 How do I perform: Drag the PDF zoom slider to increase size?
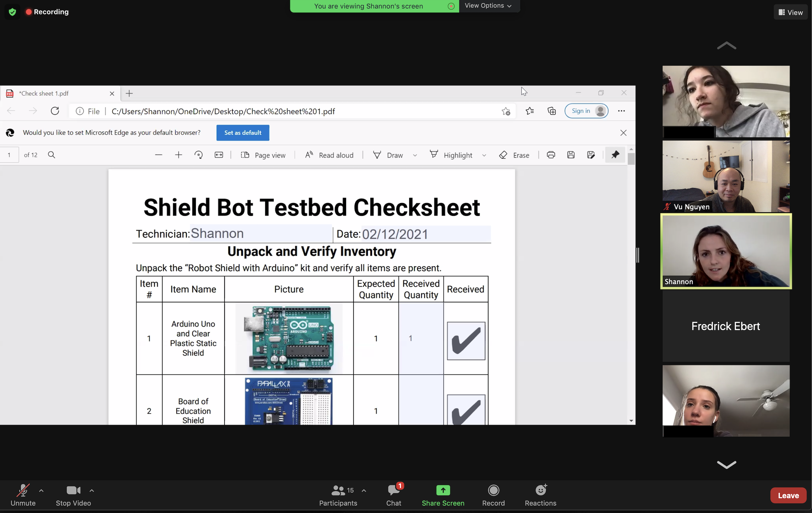(178, 155)
